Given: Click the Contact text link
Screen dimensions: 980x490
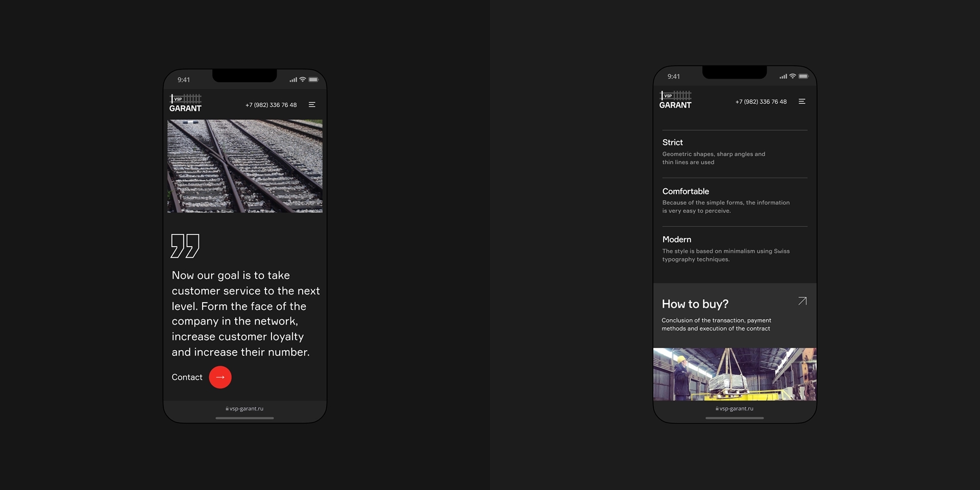Looking at the screenshot, I should (x=187, y=377).
